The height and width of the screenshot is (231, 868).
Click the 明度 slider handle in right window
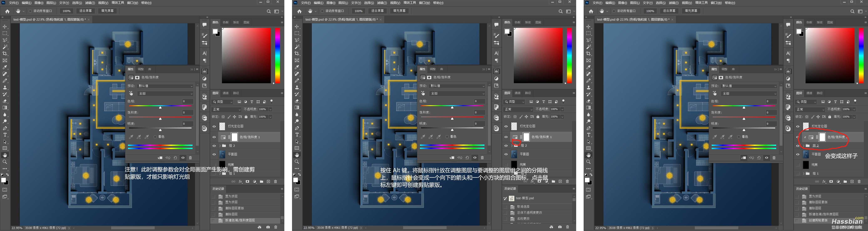tap(744, 130)
